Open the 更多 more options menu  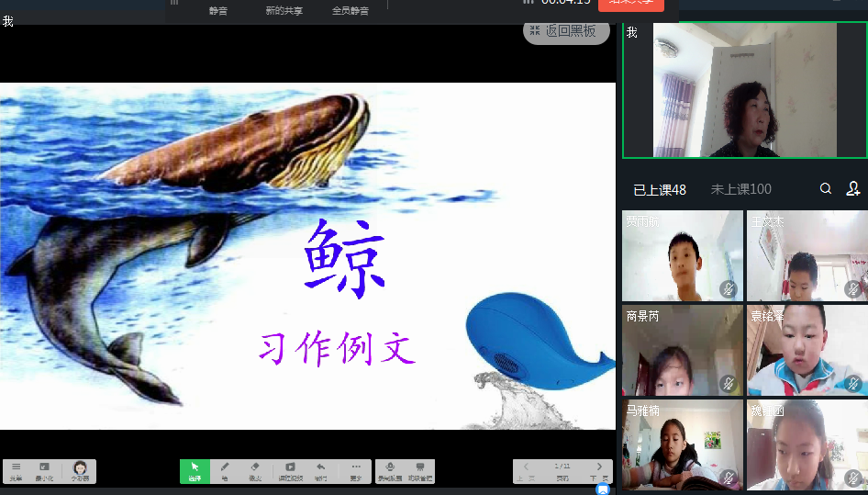(x=356, y=470)
